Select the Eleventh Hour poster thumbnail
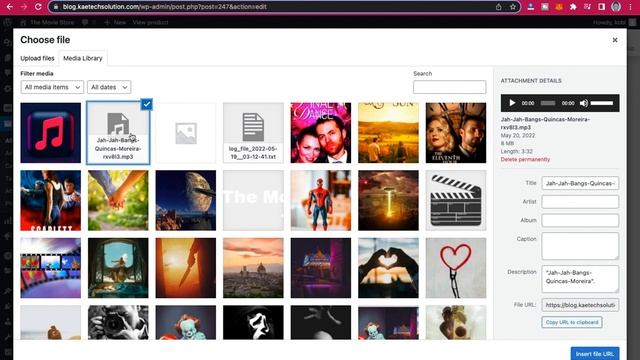This screenshot has height=360, width=640. click(456, 133)
